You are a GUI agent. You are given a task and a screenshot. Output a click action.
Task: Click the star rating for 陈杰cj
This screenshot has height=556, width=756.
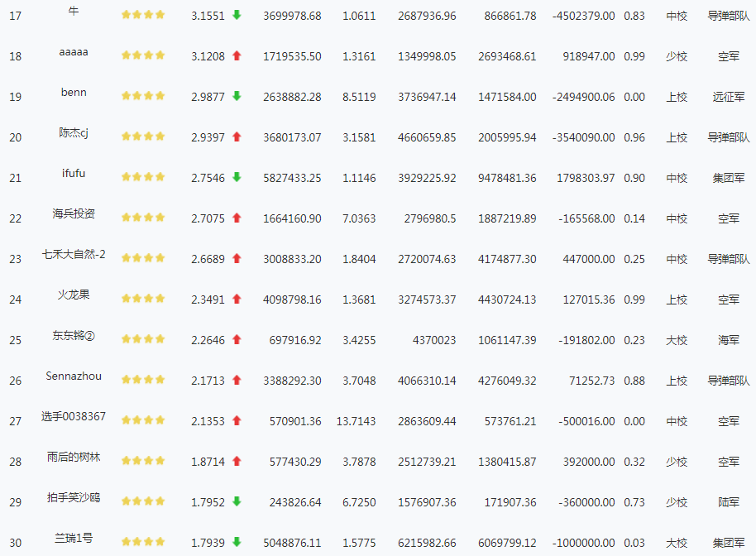143,137
